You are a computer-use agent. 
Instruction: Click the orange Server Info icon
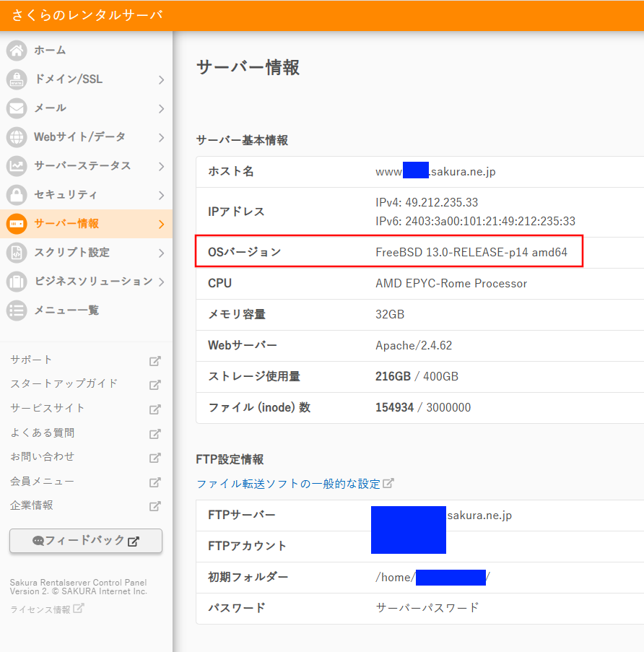(x=17, y=224)
